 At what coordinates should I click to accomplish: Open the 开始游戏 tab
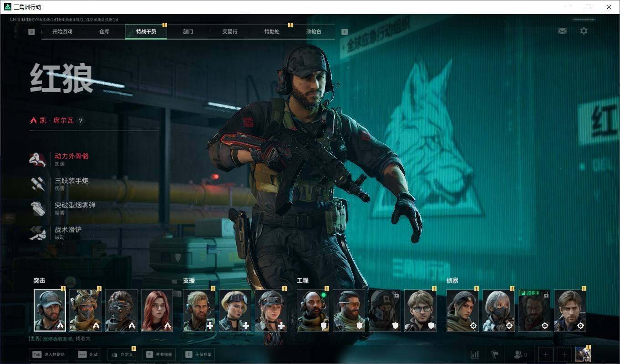(x=62, y=32)
